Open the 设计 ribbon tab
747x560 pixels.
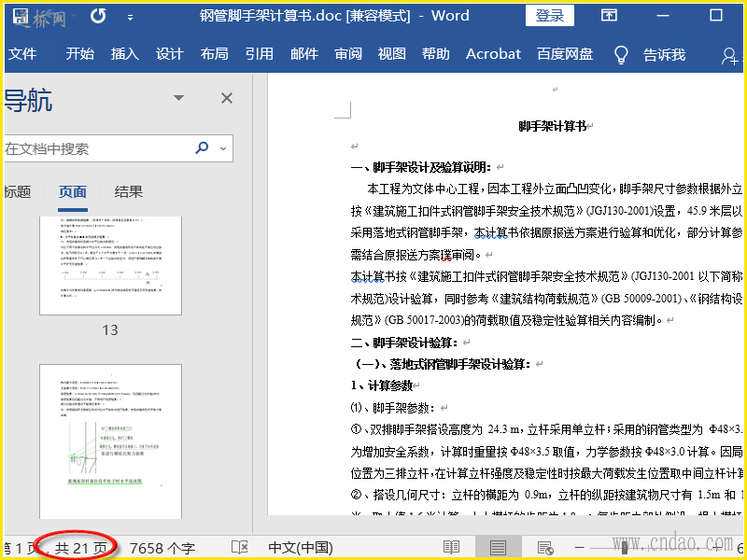(x=170, y=54)
